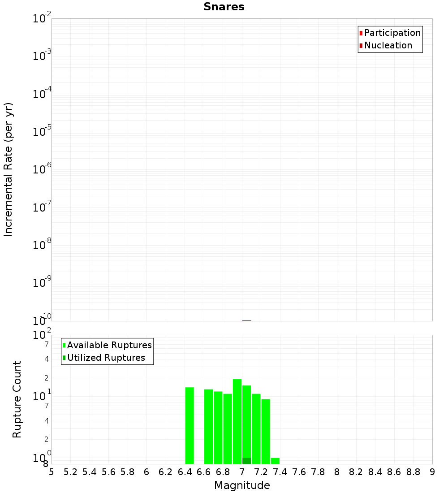
Task: Click the green bar at magnitude 6.4
Action: (190, 425)
